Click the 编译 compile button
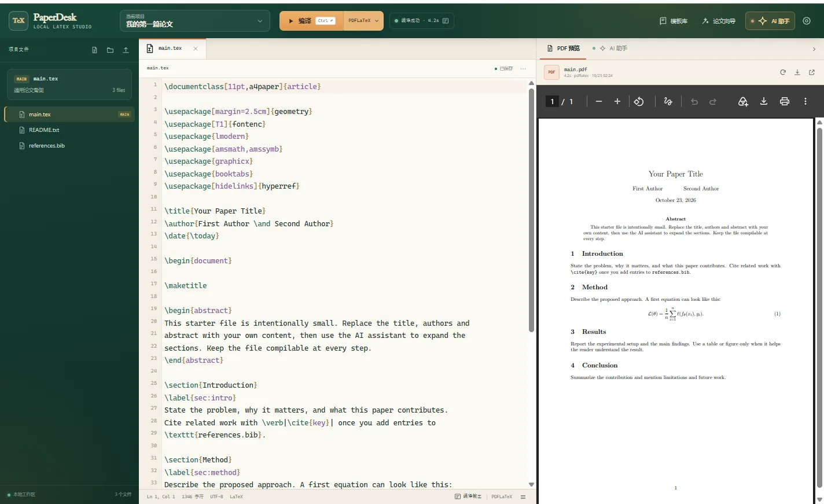The image size is (824, 504). [x=311, y=21]
